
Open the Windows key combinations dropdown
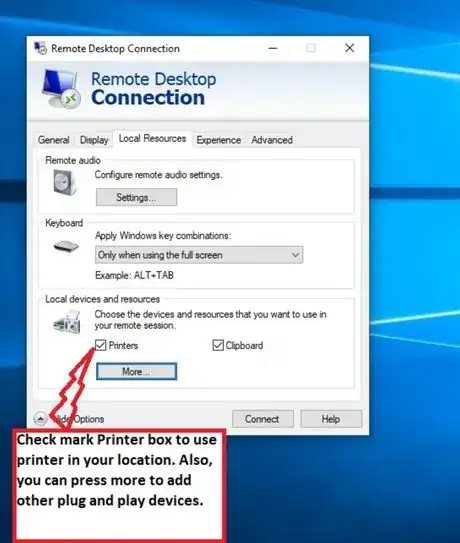click(x=199, y=255)
